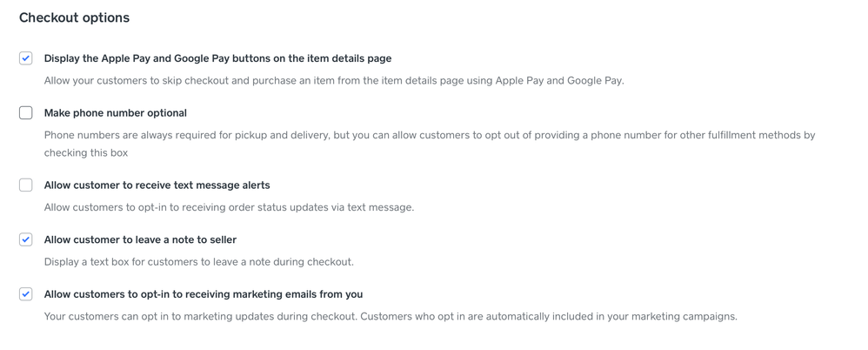Disable the marketing emails opt-in checkbox
The width and height of the screenshot is (868, 350).
point(26,294)
